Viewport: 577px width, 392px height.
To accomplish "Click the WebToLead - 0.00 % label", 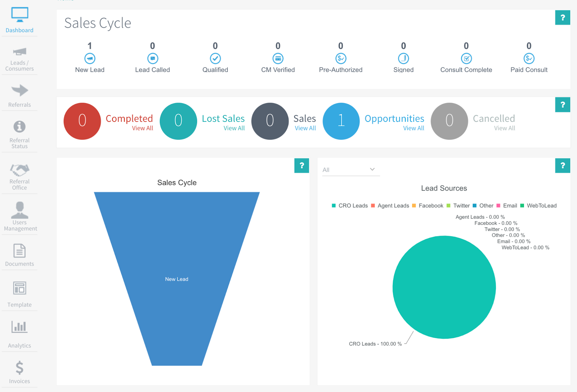I will [x=525, y=248].
